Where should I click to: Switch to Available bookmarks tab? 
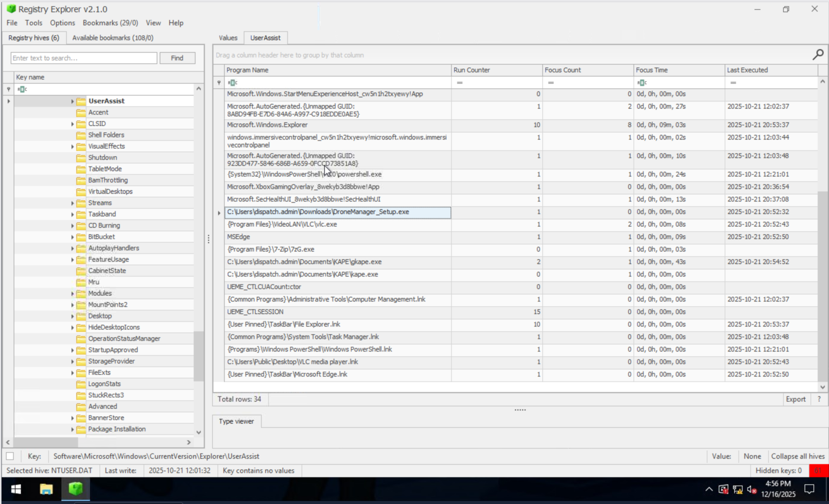click(113, 38)
